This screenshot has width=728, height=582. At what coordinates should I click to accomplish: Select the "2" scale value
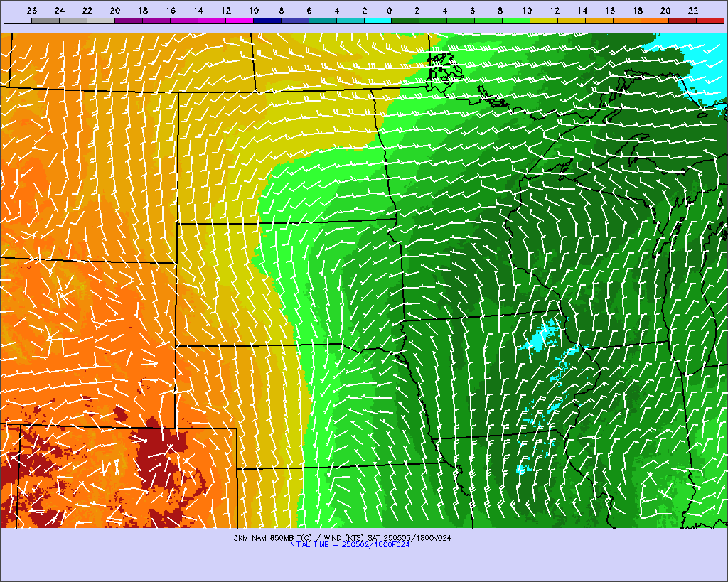pos(417,10)
